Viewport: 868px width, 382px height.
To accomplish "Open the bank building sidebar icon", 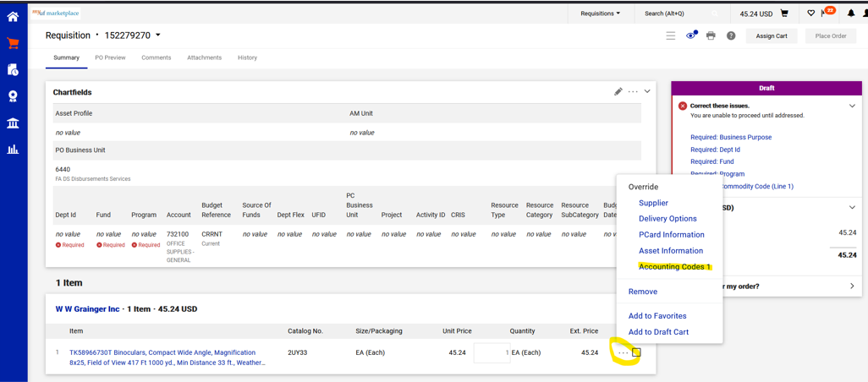I will [13, 123].
